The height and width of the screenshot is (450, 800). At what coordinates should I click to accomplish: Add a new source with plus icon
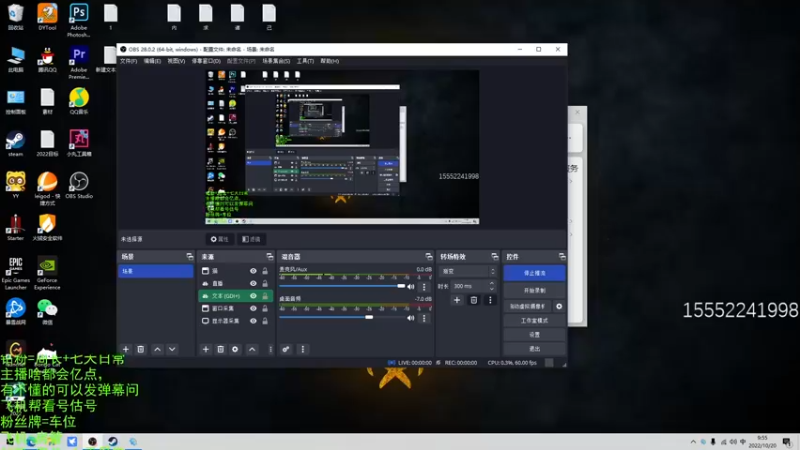[x=206, y=349]
